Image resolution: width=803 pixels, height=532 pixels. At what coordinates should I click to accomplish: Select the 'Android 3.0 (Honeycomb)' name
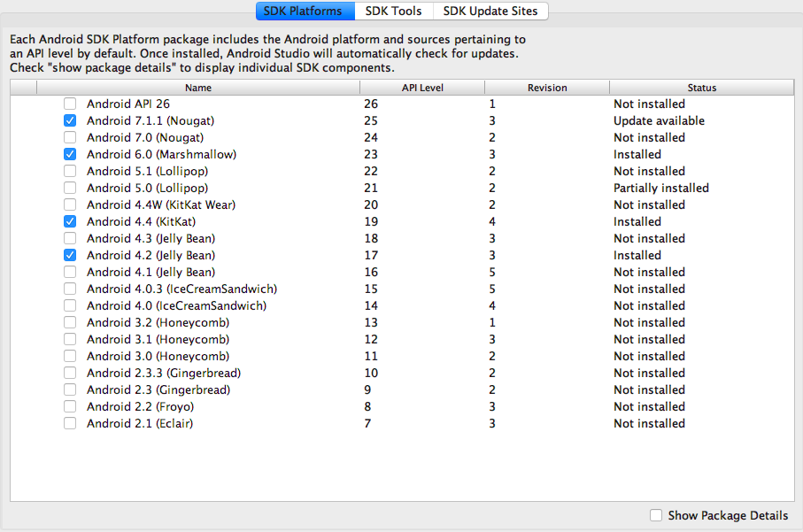click(x=158, y=356)
